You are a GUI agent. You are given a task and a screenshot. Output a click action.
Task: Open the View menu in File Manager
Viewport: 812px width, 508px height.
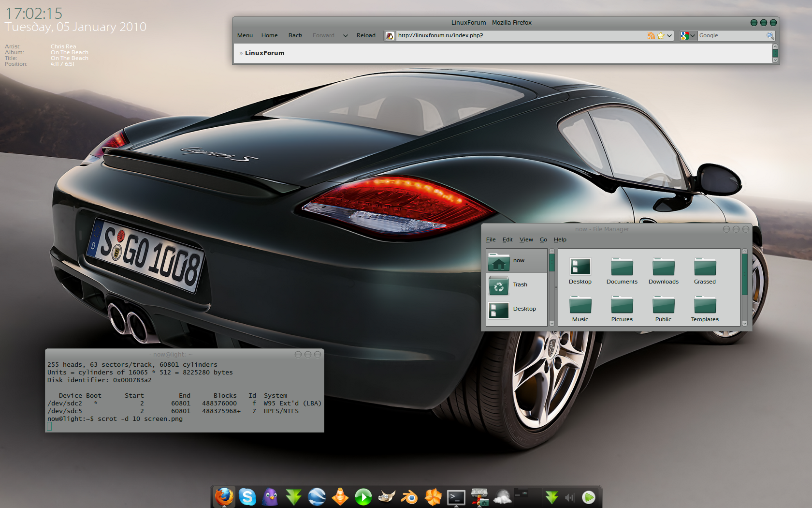click(x=526, y=239)
